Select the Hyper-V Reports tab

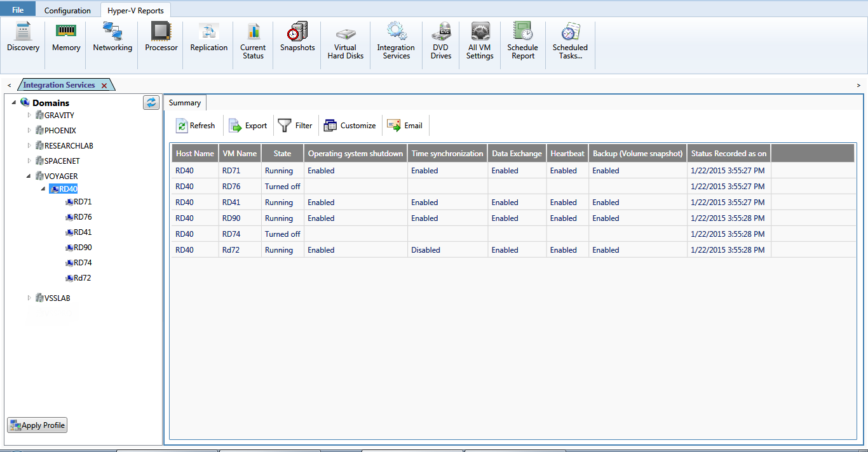(135, 10)
